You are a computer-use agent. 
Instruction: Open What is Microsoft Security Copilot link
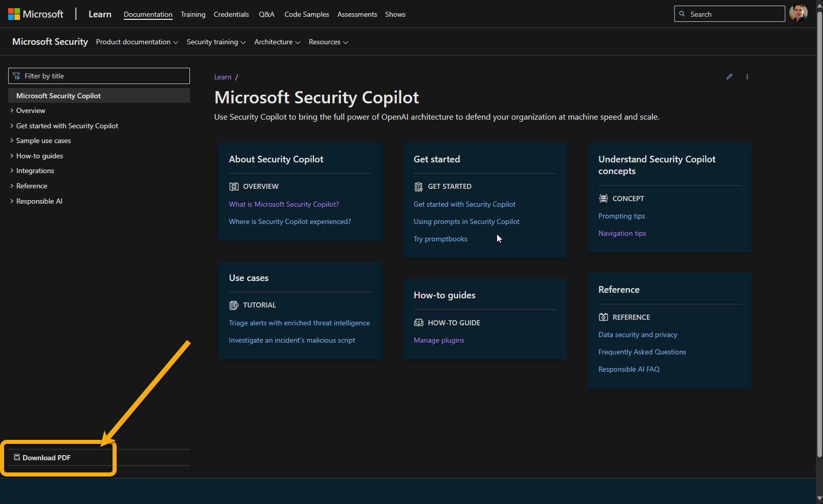[x=284, y=204]
